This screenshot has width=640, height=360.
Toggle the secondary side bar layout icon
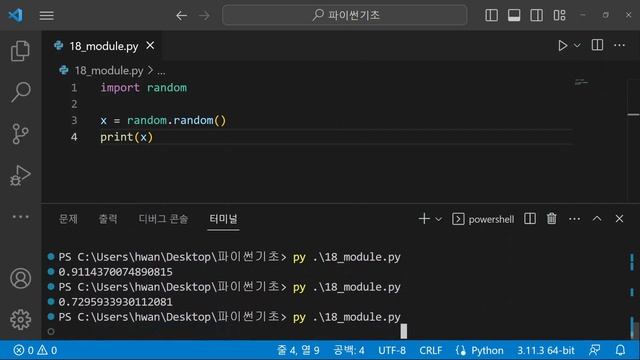536,16
